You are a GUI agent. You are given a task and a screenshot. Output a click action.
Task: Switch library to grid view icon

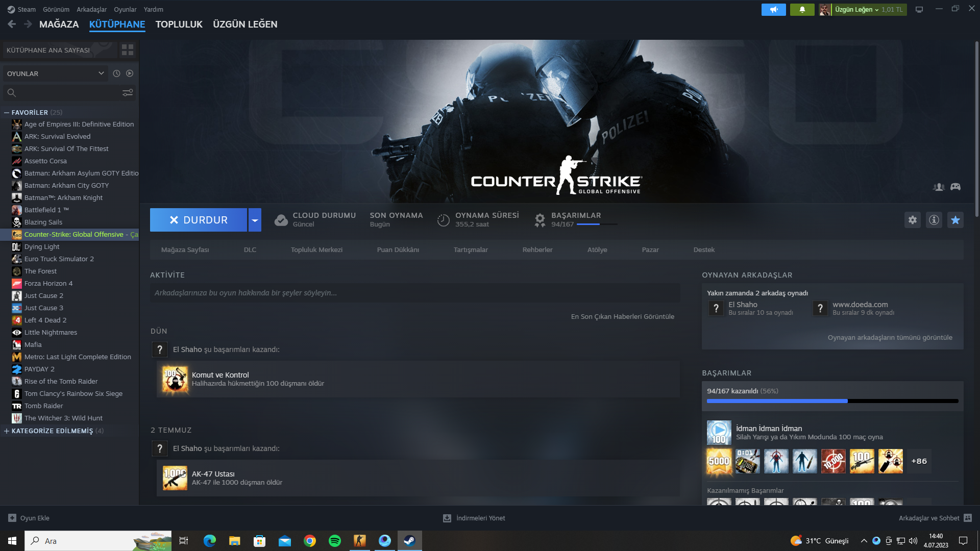point(128,50)
